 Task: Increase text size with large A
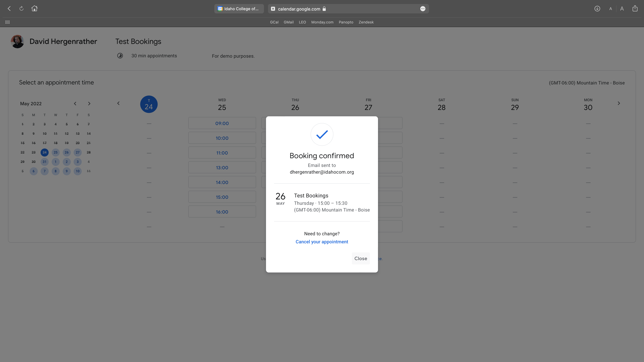(622, 9)
